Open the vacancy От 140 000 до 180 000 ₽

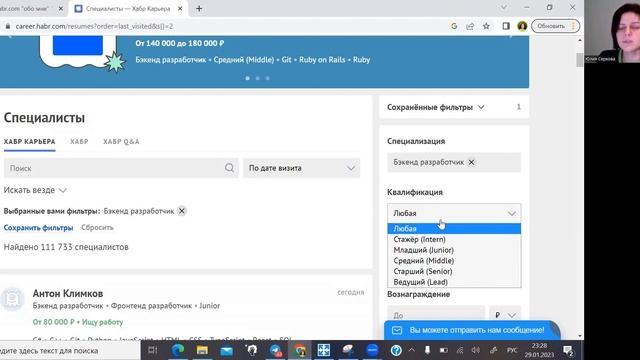(180, 43)
